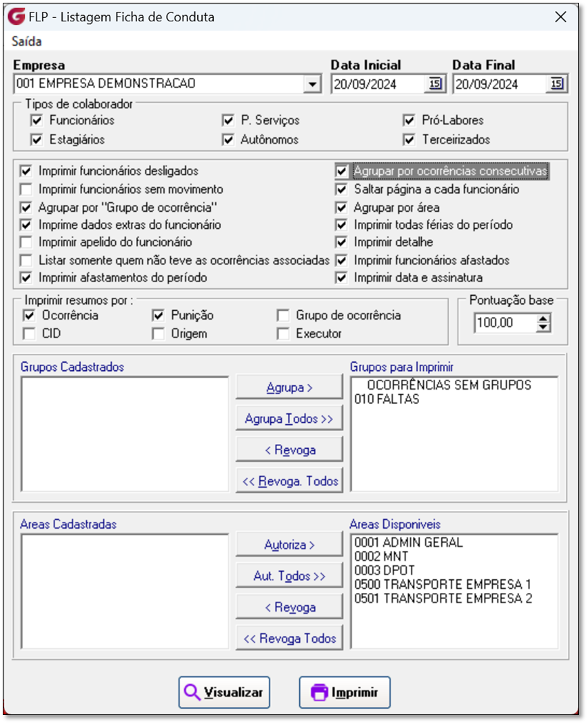
Task: Toggle Imprimir afastamentos do período
Action: pyautogui.click(x=26, y=277)
